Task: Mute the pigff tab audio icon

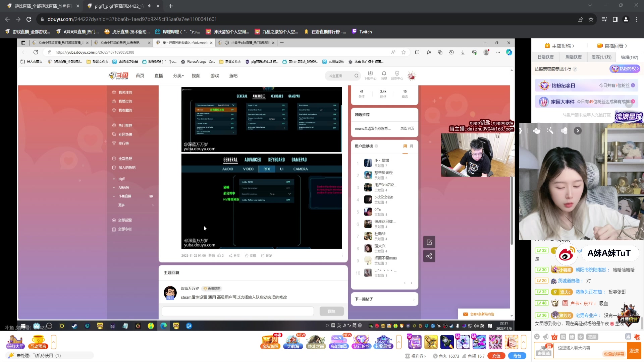Action: coord(149,6)
